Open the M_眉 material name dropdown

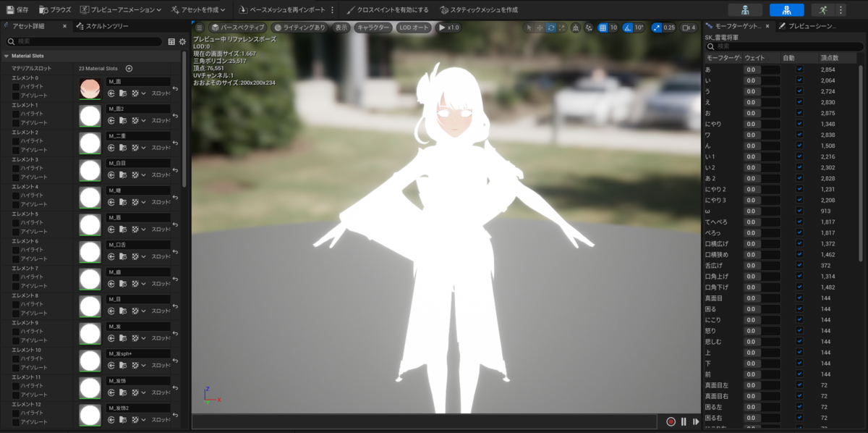138,217
